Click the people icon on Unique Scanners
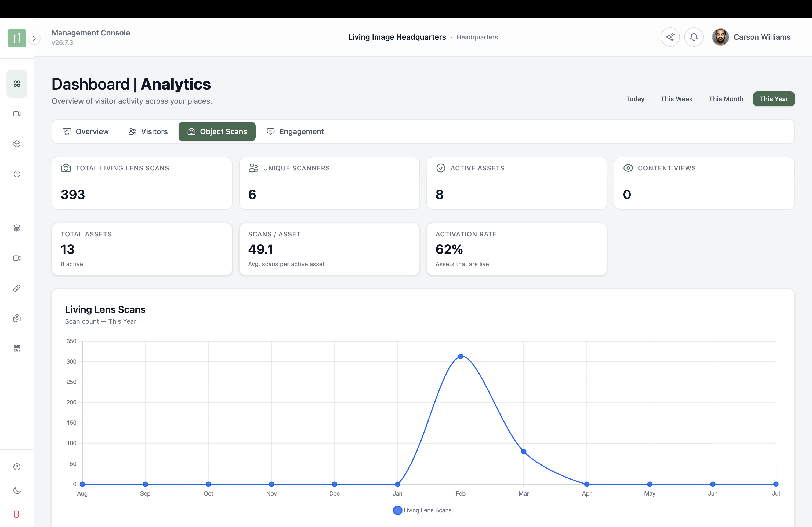This screenshot has width=812, height=527. pyautogui.click(x=253, y=168)
